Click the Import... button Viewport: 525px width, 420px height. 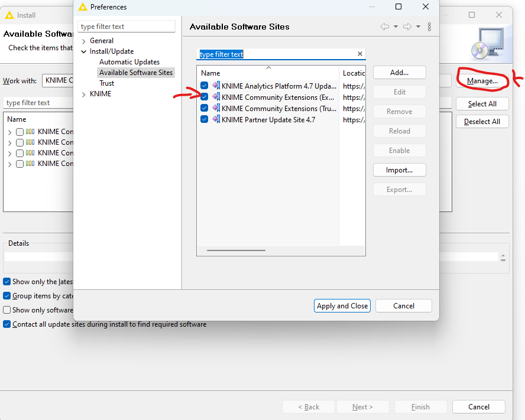pyautogui.click(x=400, y=170)
